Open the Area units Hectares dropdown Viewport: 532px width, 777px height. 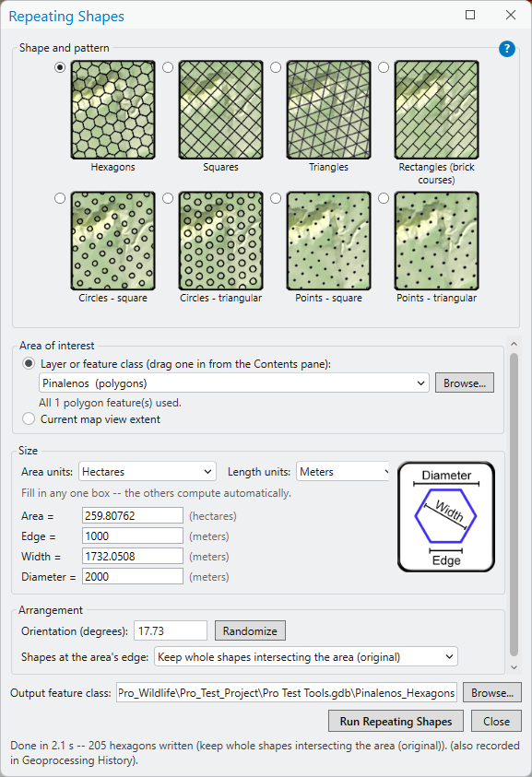(148, 472)
